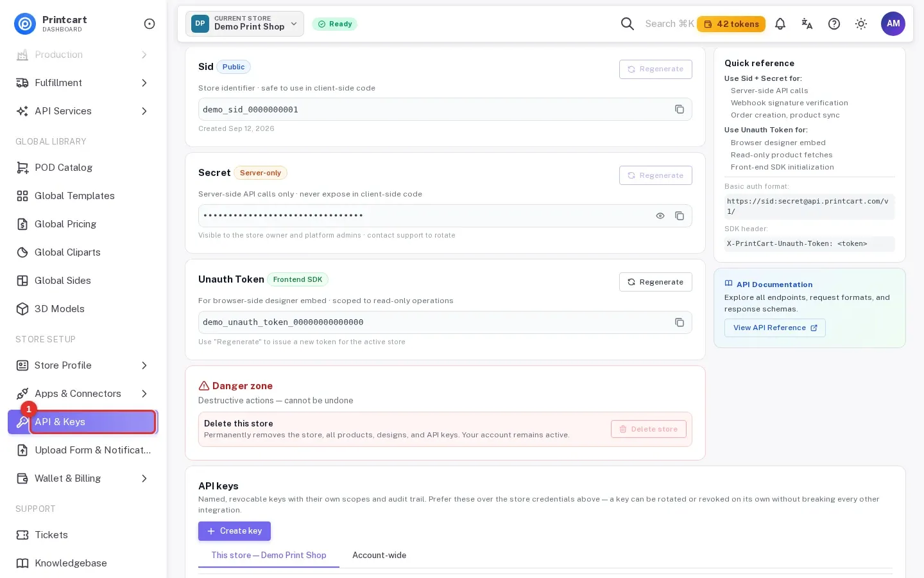Click the Create key button
Image resolution: width=924 pixels, height=578 pixels.
(x=234, y=531)
